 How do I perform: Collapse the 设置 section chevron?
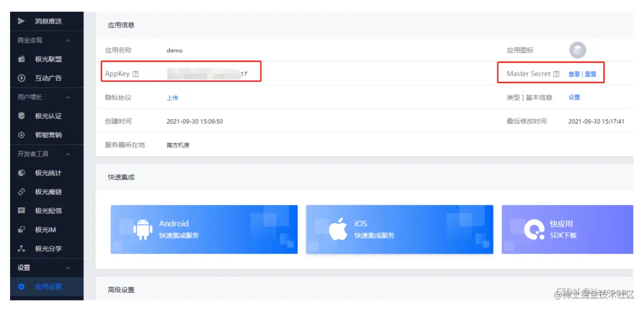click(68, 268)
